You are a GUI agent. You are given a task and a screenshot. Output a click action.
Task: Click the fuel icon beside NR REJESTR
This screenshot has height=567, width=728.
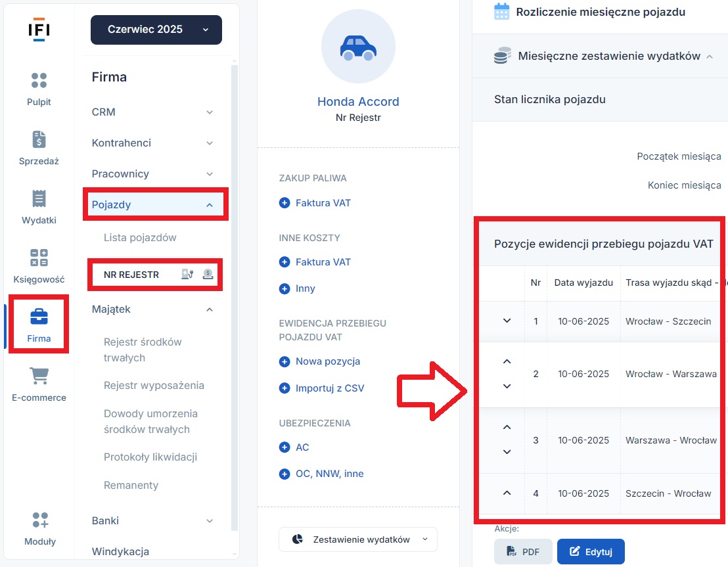point(187,275)
